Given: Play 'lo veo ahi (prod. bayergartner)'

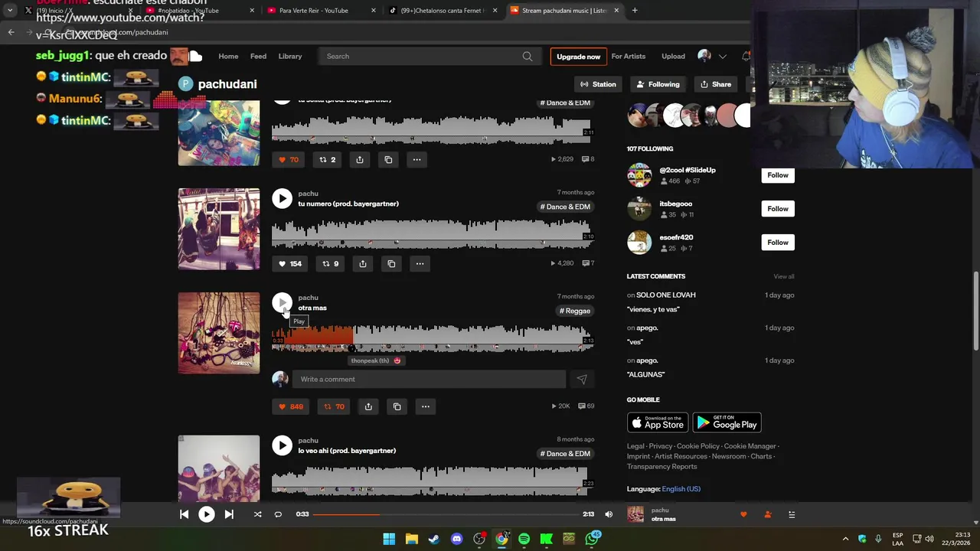Looking at the screenshot, I should pos(282,445).
